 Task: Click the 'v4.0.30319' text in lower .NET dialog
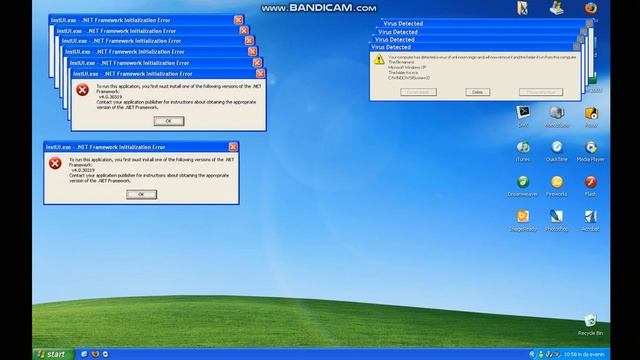(83, 170)
